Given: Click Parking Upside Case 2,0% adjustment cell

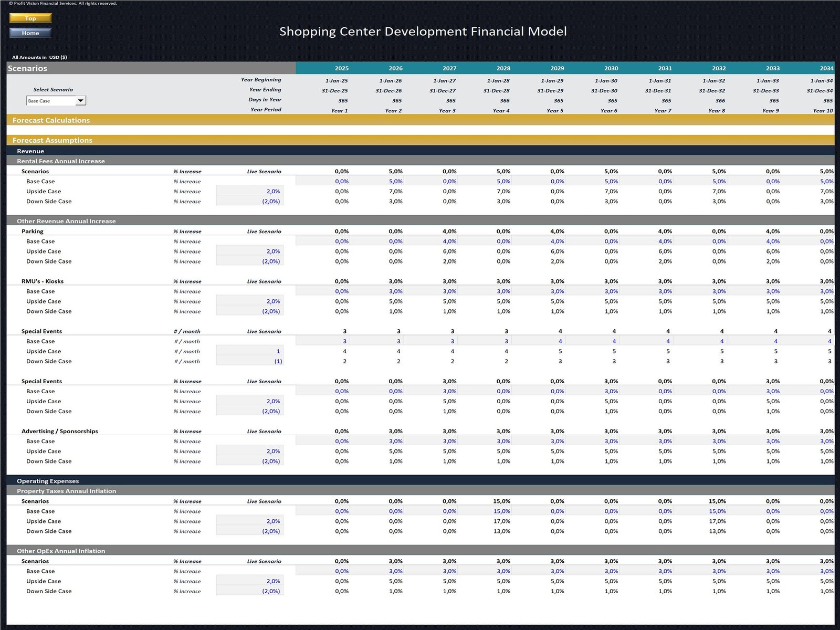Looking at the screenshot, I should pos(250,251).
